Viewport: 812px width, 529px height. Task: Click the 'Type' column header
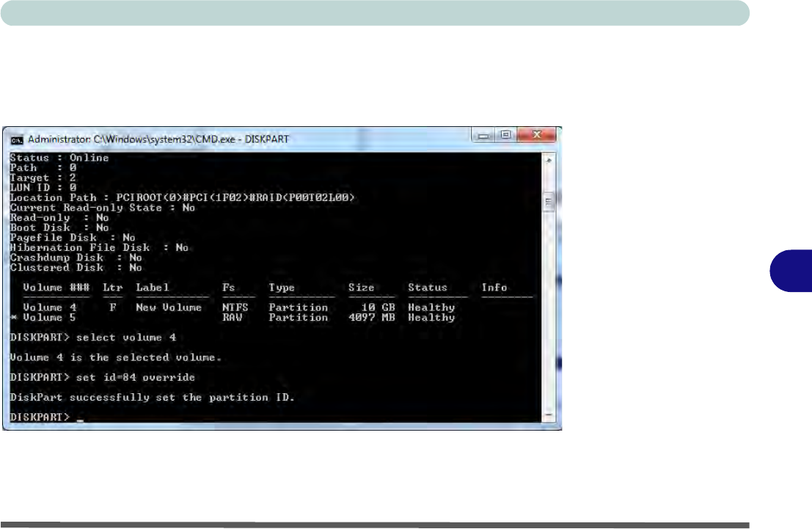282,288
